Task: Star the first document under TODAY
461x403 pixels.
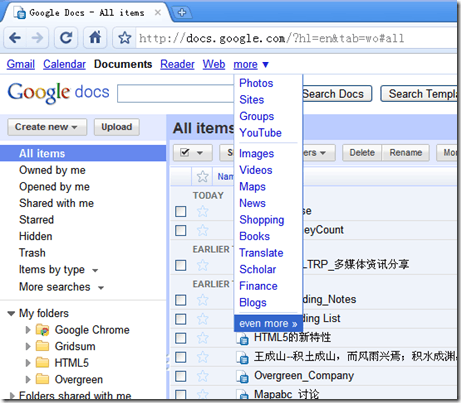Action: click(202, 211)
